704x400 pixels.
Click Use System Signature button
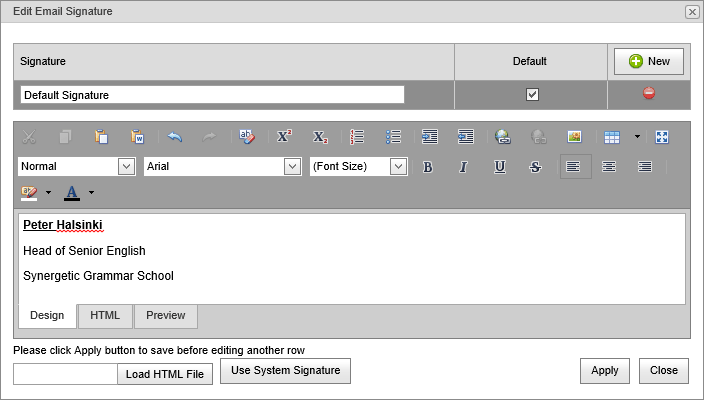coord(286,371)
